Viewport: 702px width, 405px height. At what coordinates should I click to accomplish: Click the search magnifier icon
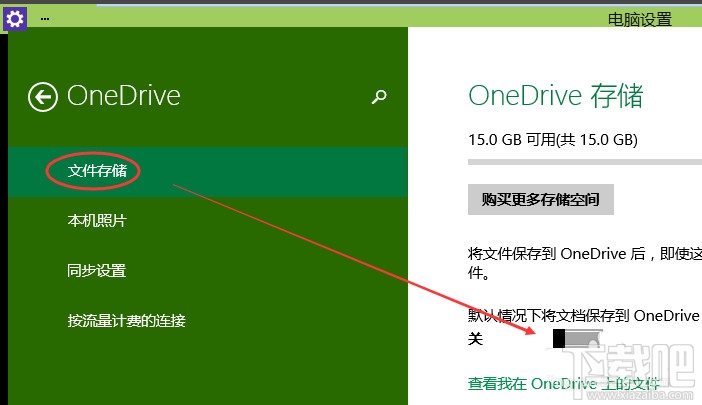point(379,96)
